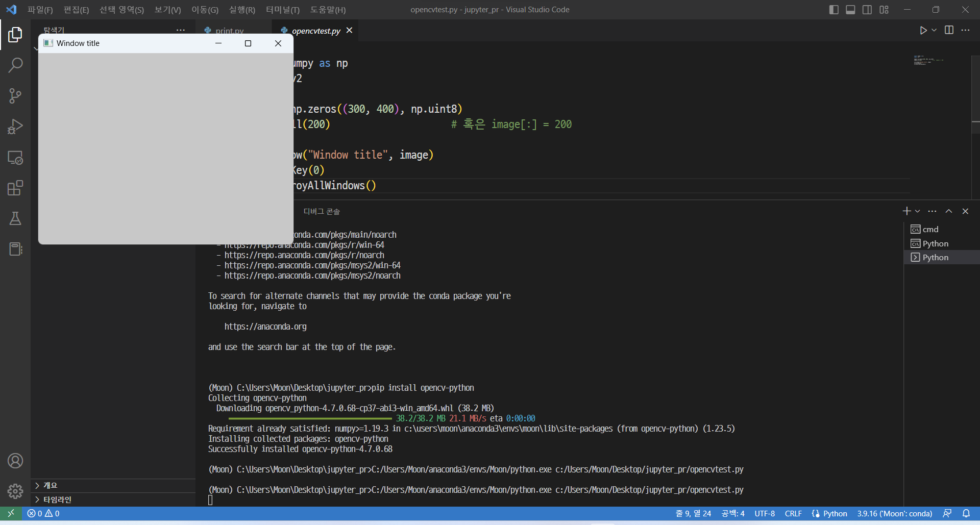
Task: Toggle the bottom panel layout button
Action: pyautogui.click(x=850, y=10)
